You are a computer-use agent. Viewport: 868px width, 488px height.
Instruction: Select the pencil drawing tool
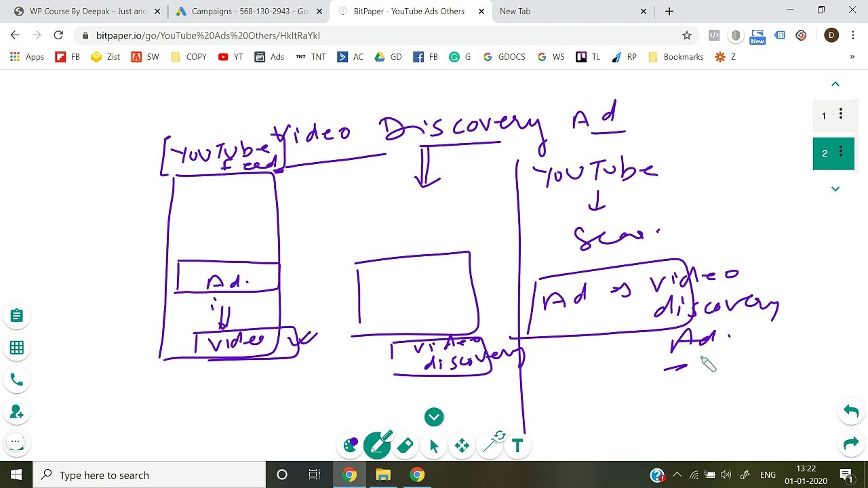tap(376, 445)
